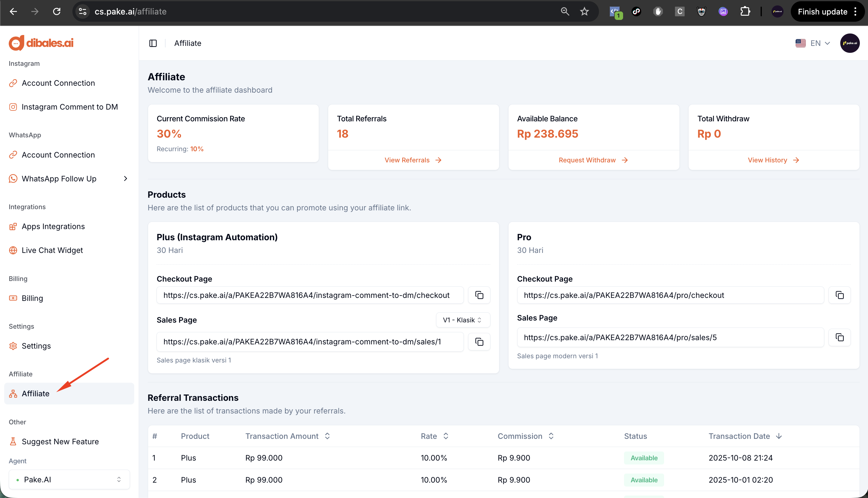Open the browser extensions puzzle icon
Screen dimensions: 868x498
pyautogui.click(x=745, y=12)
